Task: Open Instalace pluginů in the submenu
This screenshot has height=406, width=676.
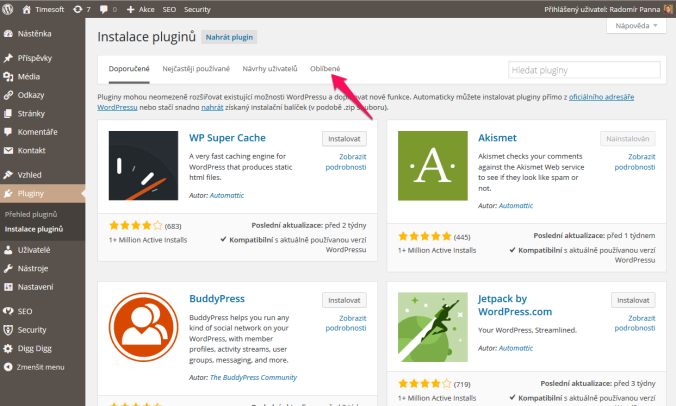Action: point(34,229)
